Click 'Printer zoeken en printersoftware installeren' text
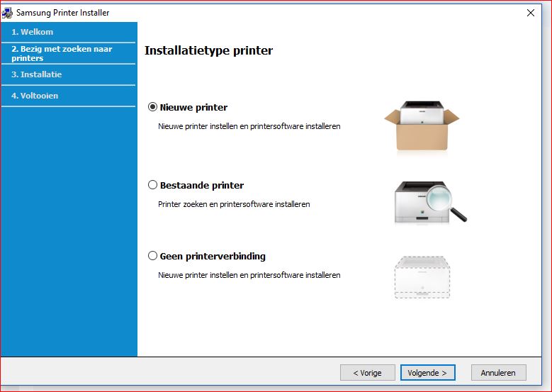Viewport: 552px width, 392px height. 234,204
